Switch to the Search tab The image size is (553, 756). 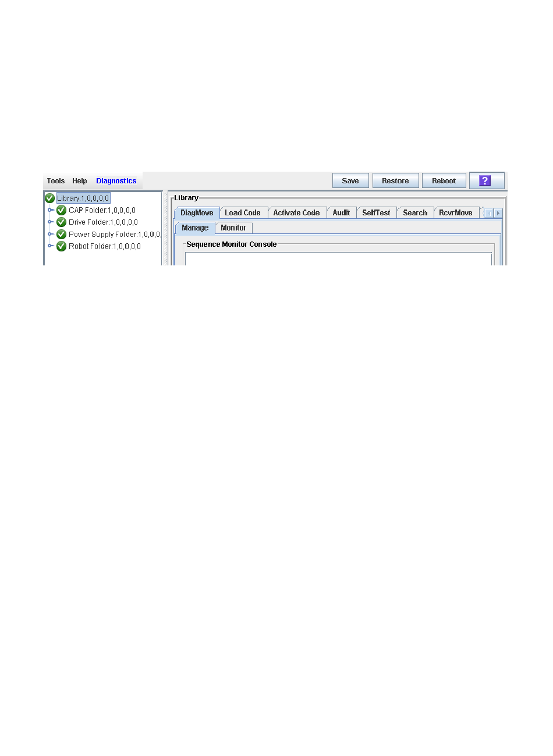pos(415,213)
